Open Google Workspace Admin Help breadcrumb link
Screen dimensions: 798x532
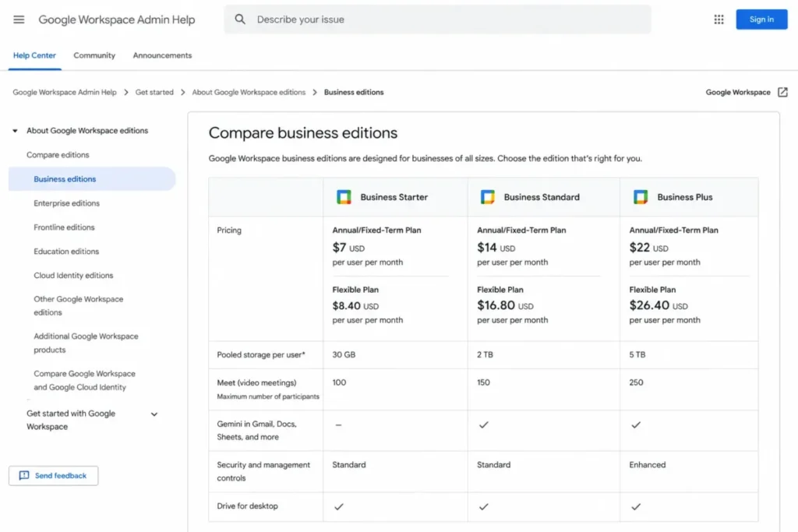coord(65,92)
